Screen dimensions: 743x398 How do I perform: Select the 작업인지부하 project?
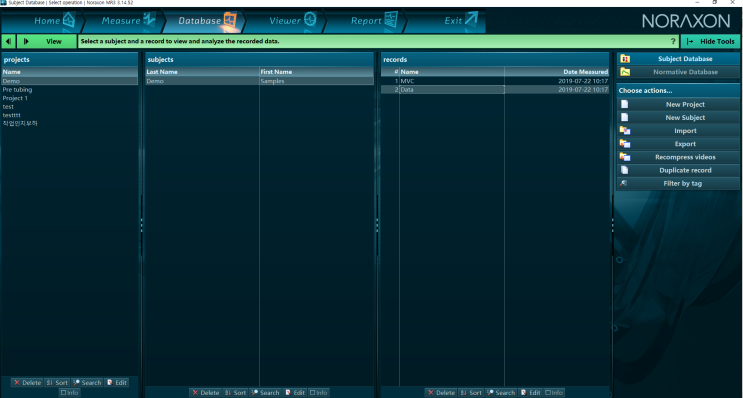70,124
